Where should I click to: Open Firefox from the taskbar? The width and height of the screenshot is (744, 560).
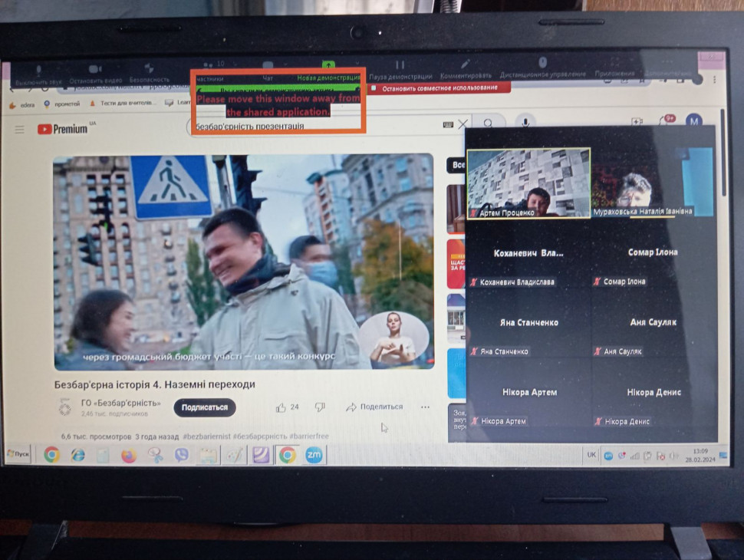(x=129, y=456)
